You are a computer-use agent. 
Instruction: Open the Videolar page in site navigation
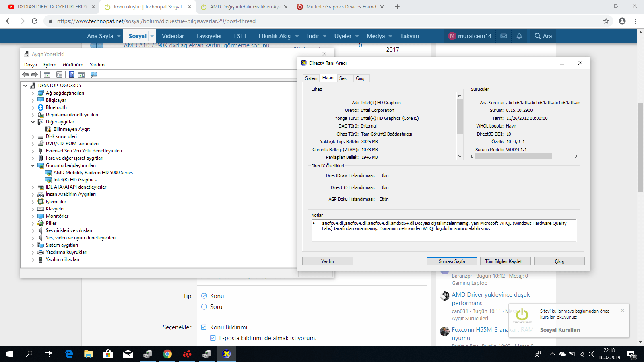point(173,36)
